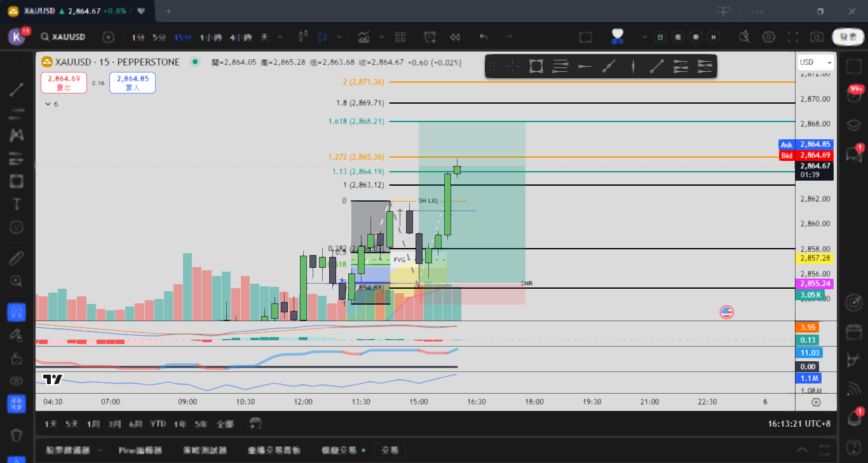Switch to the 1小時 timeframe
868x463 pixels.
[211, 38]
